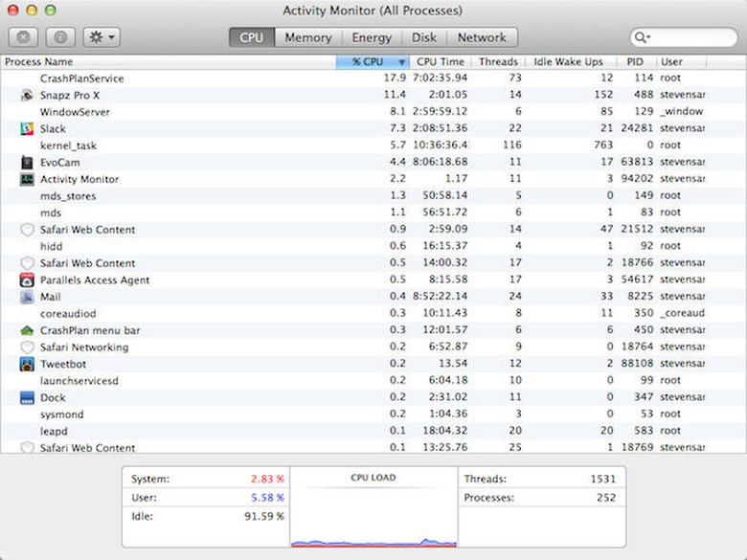Select the CrashPlanService process row

[x=373, y=78]
